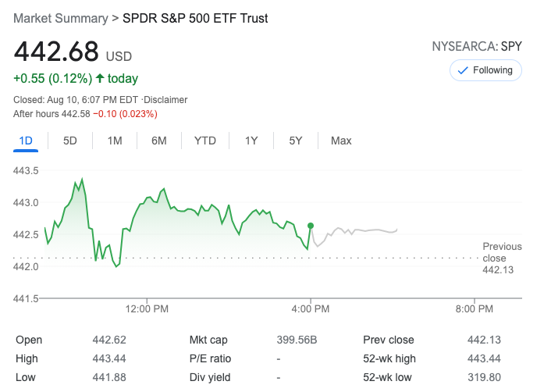Click the 442.68 main price value
The height and width of the screenshot is (392, 544).
click(57, 52)
